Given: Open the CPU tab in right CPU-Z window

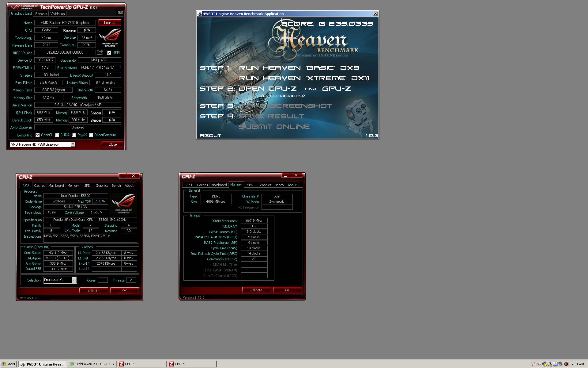Looking at the screenshot, I should (x=189, y=185).
